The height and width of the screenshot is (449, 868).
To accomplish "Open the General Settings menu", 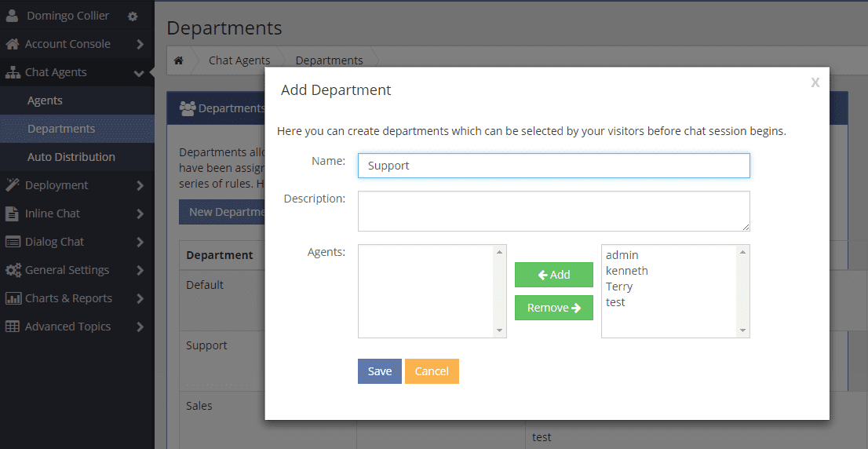I will point(77,270).
